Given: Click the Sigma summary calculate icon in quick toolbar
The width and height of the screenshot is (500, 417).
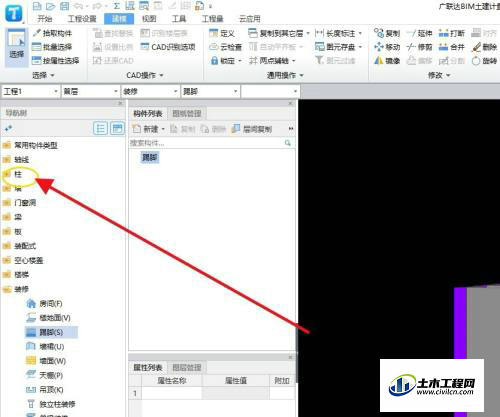Looking at the screenshot, I should [x=116, y=6].
